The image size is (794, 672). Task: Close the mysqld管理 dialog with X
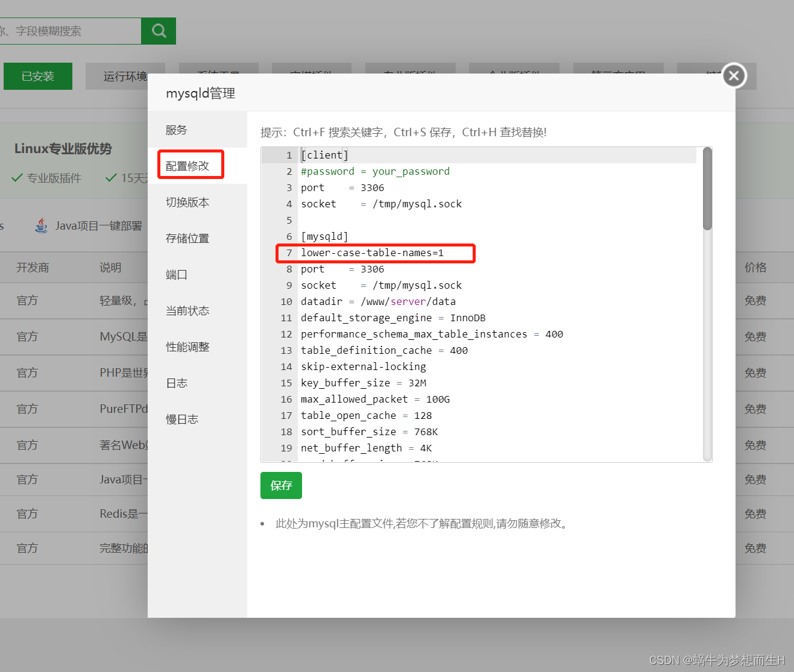[734, 75]
